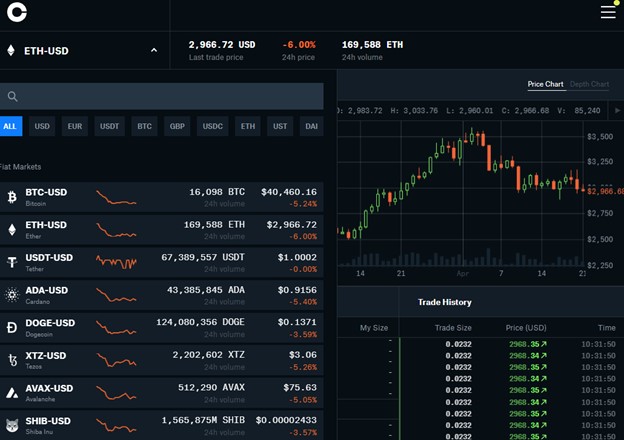Click the XTZ-USD sparkline chart

pyautogui.click(x=116, y=360)
